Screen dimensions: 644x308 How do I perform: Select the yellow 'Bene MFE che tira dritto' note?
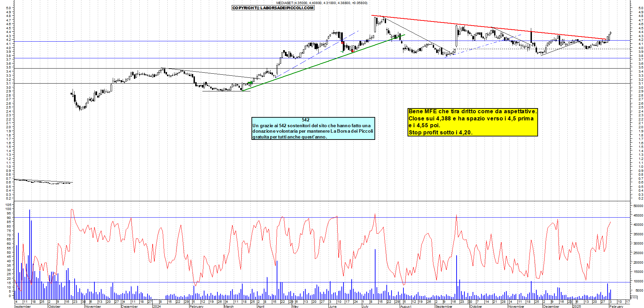coord(473,122)
